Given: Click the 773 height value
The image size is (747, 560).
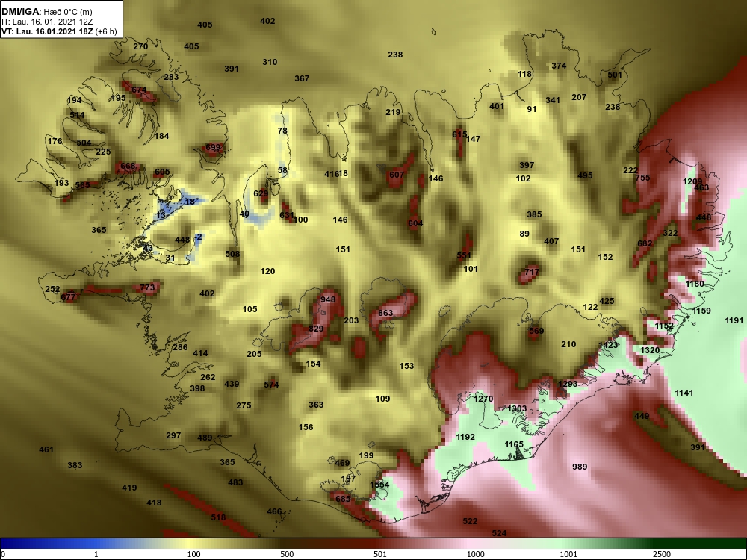Looking at the screenshot, I should click(x=147, y=287).
